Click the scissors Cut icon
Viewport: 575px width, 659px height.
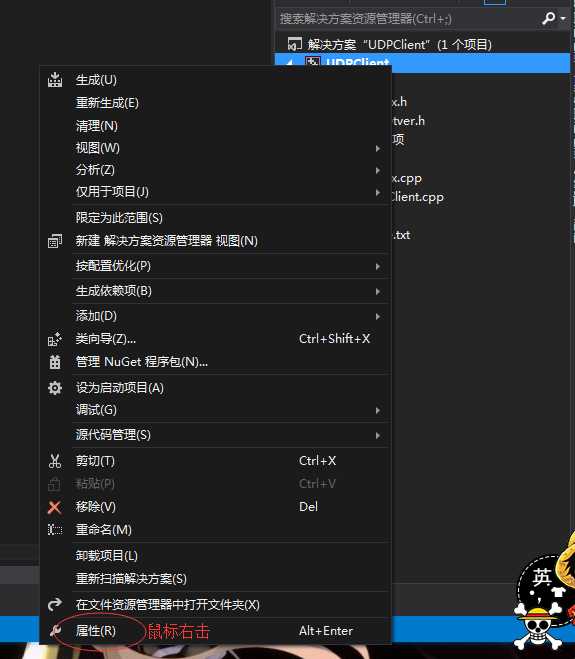[x=55, y=461]
